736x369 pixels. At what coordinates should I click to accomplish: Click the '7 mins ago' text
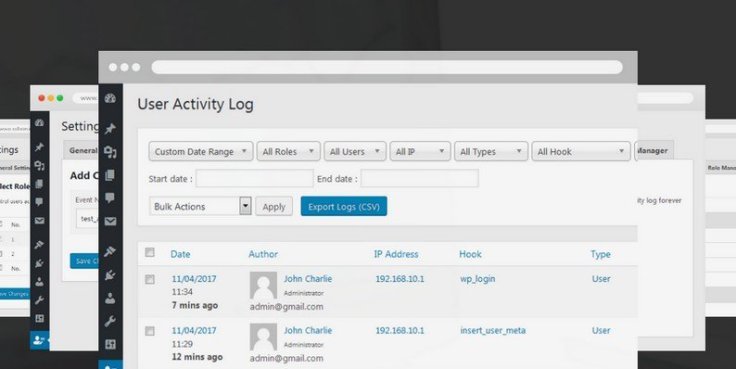click(x=194, y=305)
